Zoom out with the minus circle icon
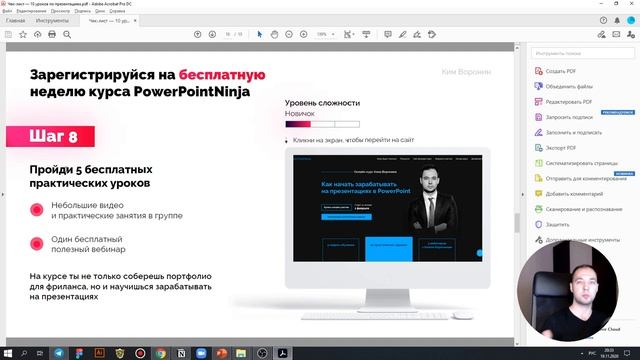The image size is (640, 360). click(x=289, y=35)
